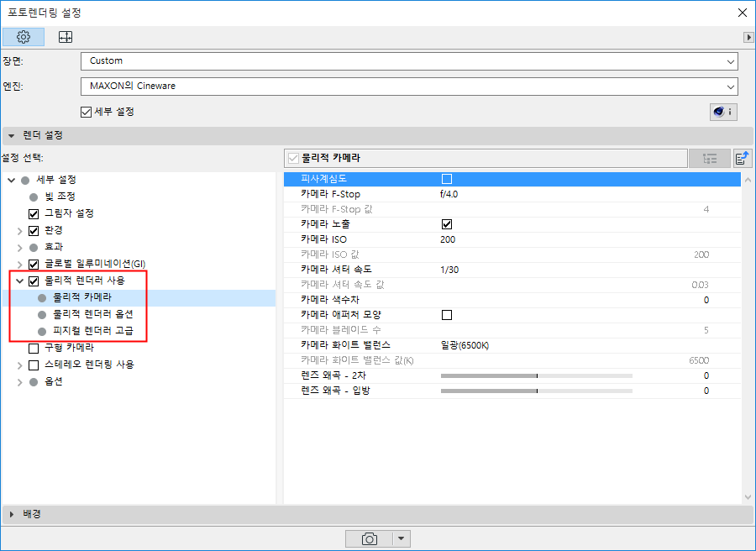Expand the 효과 tree node
The height and width of the screenshot is (551, 756).
coord(20,248)
